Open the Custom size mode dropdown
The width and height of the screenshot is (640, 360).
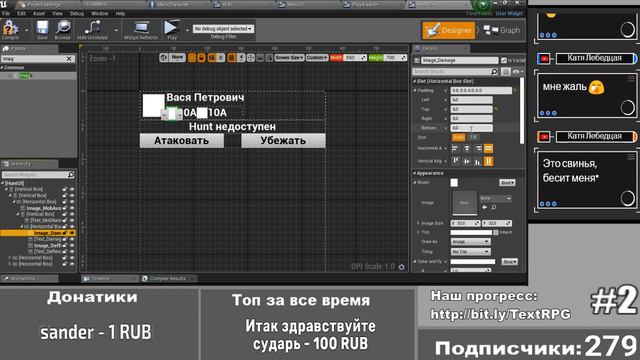point(317,58)
